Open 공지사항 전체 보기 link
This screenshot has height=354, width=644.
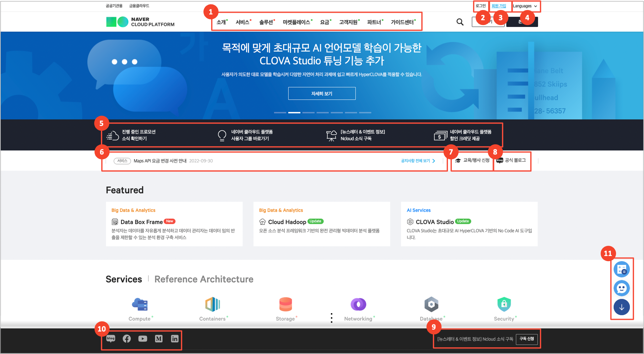(x=418, y=161)
